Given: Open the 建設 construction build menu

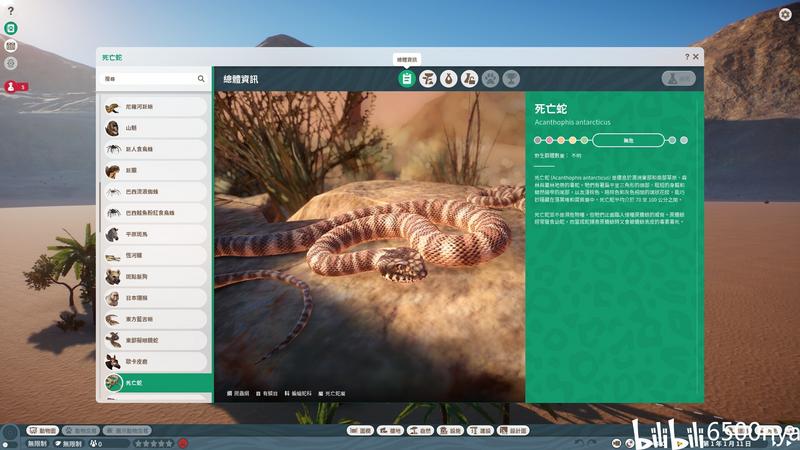Looking at the screenshot, I should (x=481, y=431).
